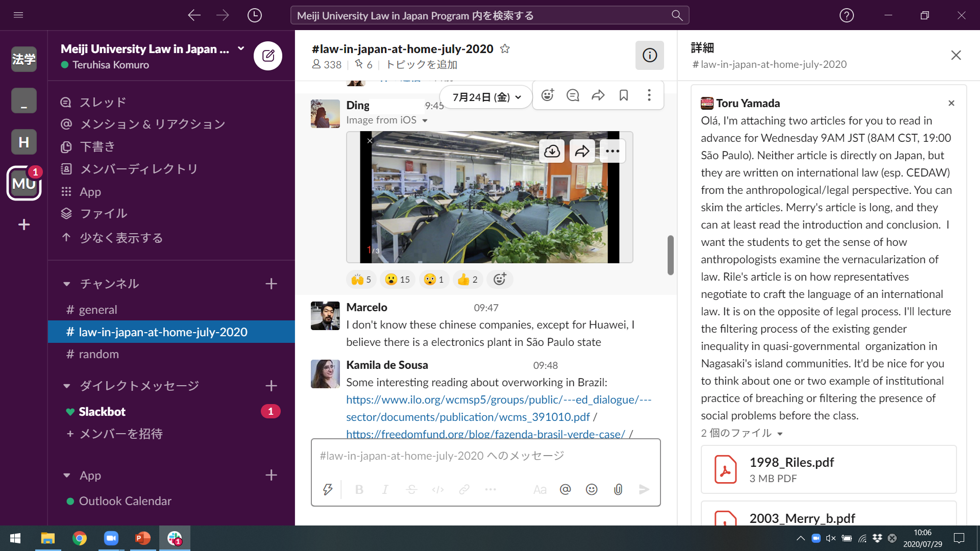
Task: Toggle strikethrough formatting in message toolbar
Action: 410,490
